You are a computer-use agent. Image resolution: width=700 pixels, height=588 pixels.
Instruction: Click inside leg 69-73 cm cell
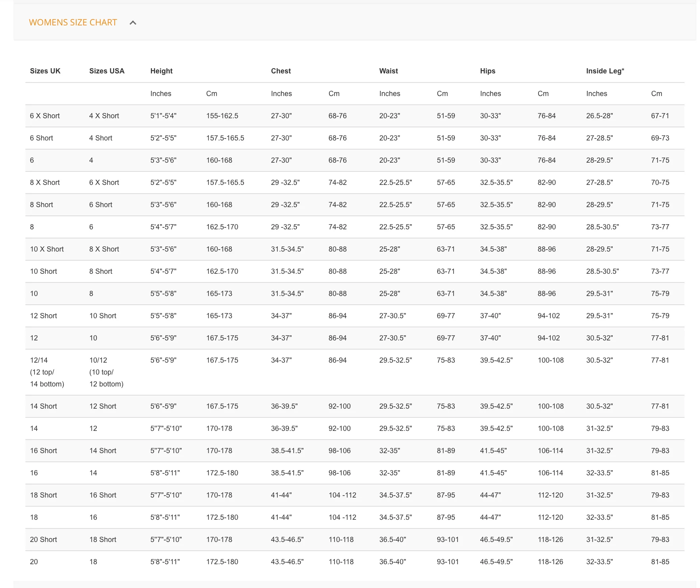(x=660, y=138)
